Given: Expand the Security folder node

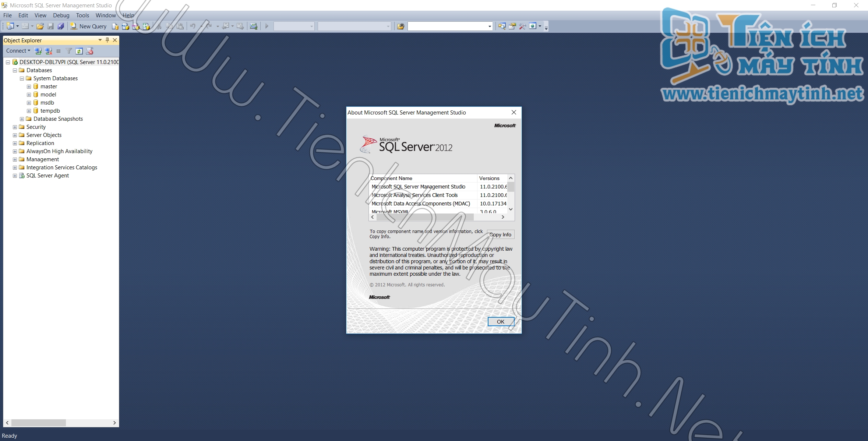Looking at the screenshot, I should pos(15,127).
